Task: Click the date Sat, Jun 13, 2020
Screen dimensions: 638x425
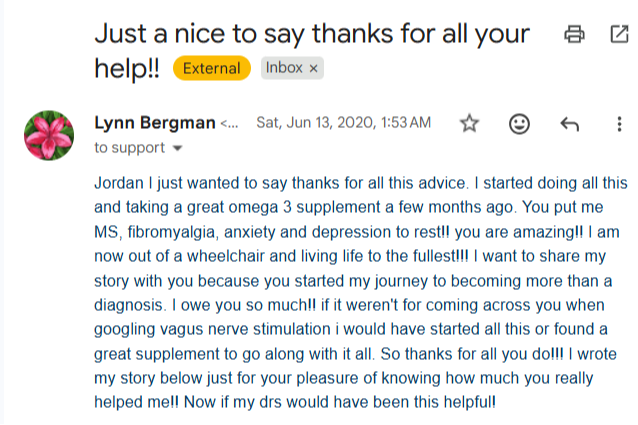Action: click(x=343, y=123)
